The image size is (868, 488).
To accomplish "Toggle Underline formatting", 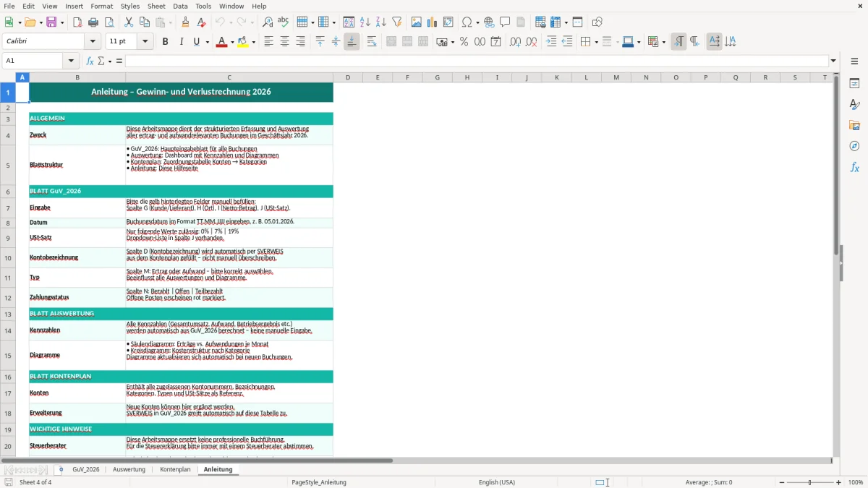I will click(196, 42).
